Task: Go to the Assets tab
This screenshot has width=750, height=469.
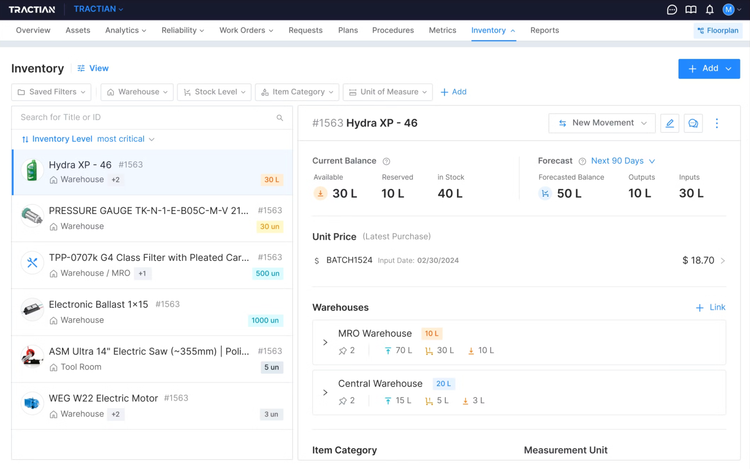Action: coord(77,30)
